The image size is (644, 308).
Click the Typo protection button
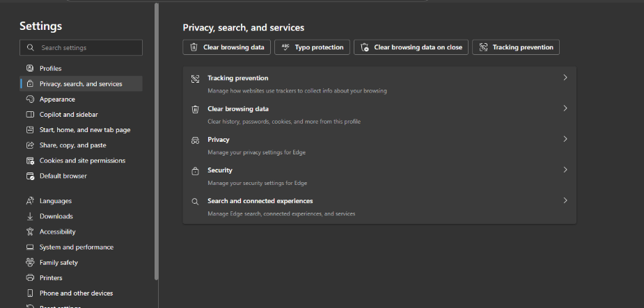pos(312,47)
